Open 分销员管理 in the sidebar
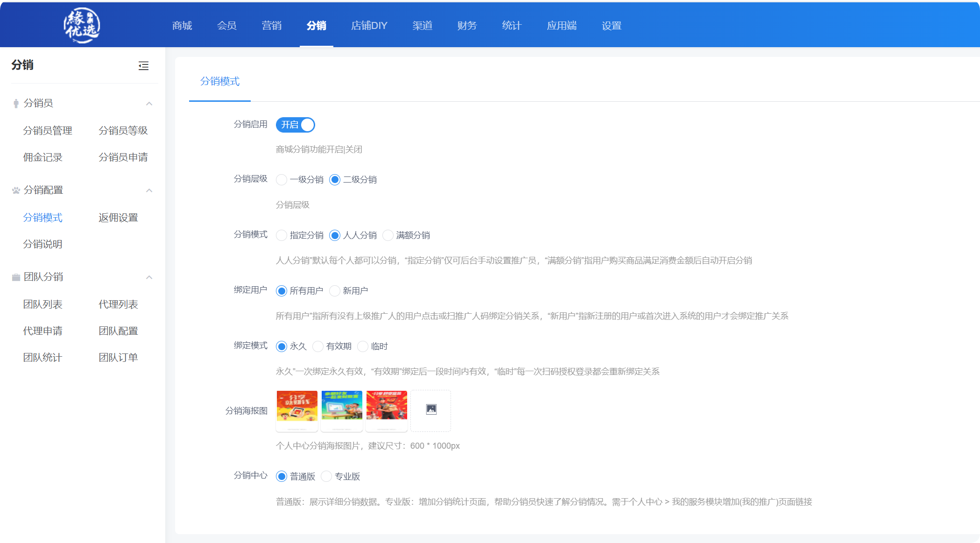 click(x=48, y=131)
